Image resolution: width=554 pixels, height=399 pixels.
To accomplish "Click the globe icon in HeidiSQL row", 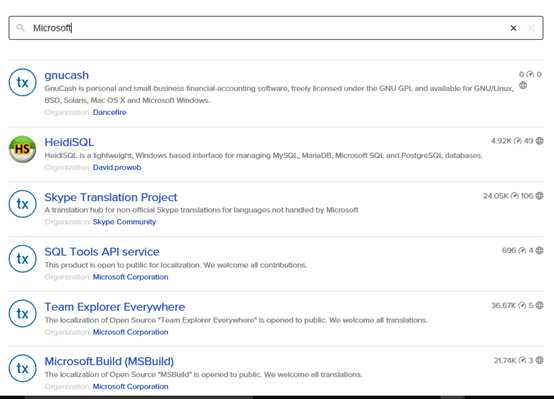I will point(539,141).
